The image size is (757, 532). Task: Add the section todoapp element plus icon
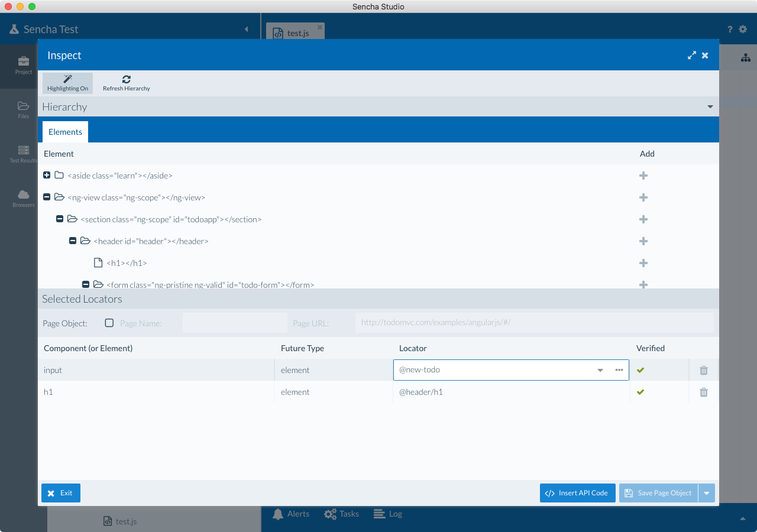click(643, 219)
